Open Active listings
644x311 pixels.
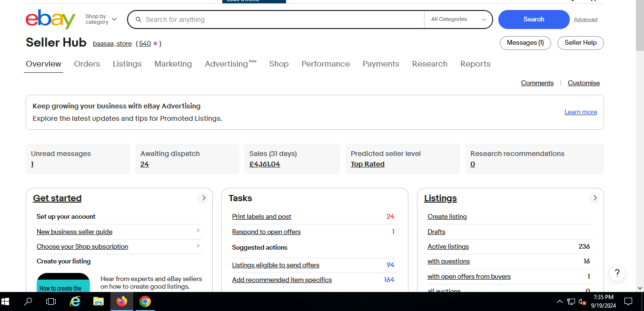click(x=448, y=247)
